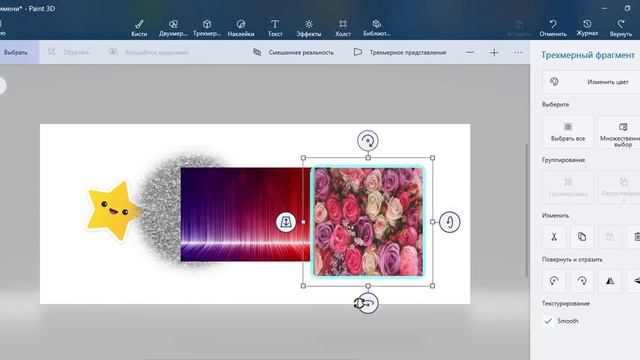Viewport: 640px width, 360px height.
Task: Click Выбрать все button
Action: (x=568, y=132)
